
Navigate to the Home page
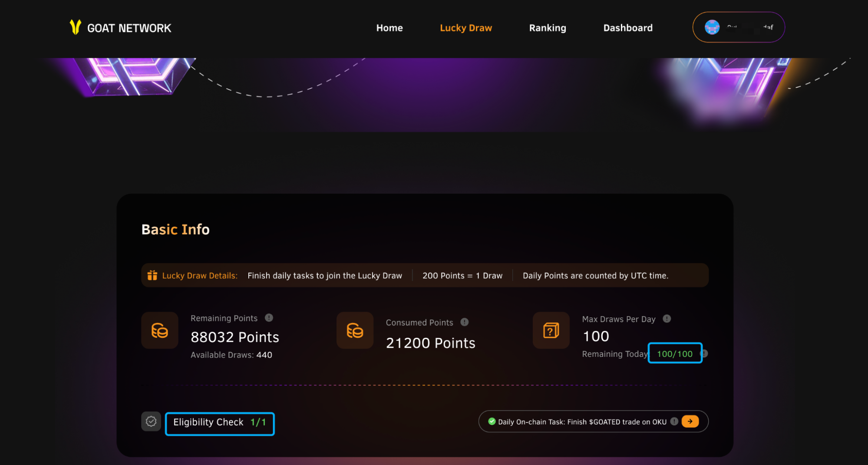pos(389,27)
